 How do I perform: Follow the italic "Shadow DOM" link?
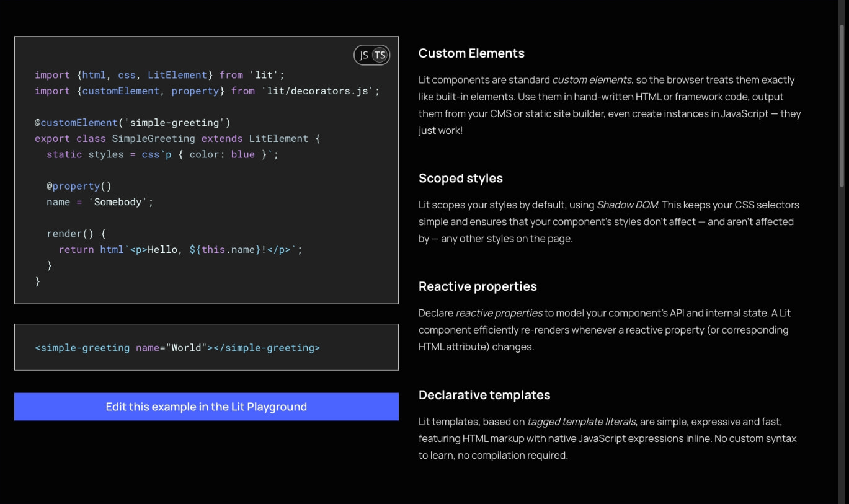pyautogui.click(x=628, y=205)
